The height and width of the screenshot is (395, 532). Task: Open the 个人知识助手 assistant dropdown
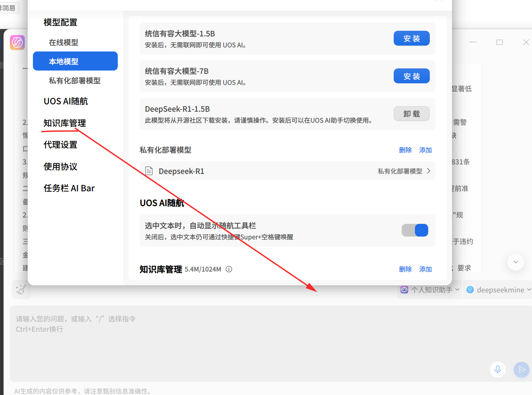click(x=430, y=290)
